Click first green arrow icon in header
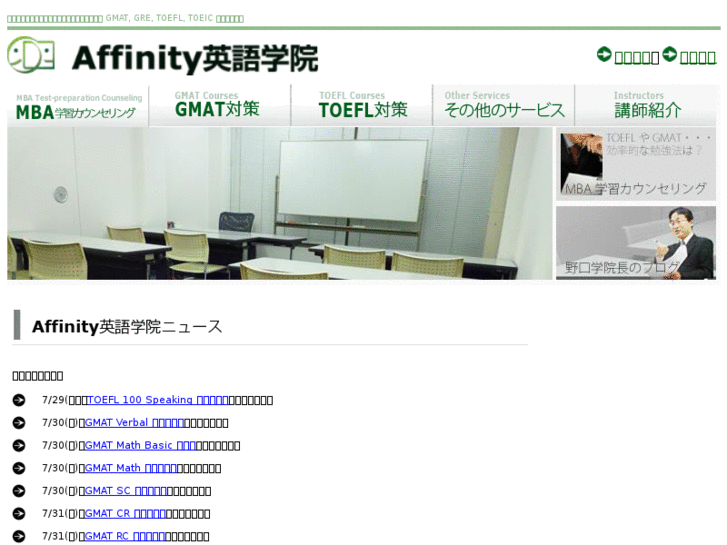Viewport: 727px width, 545px height. pos(604,54)
